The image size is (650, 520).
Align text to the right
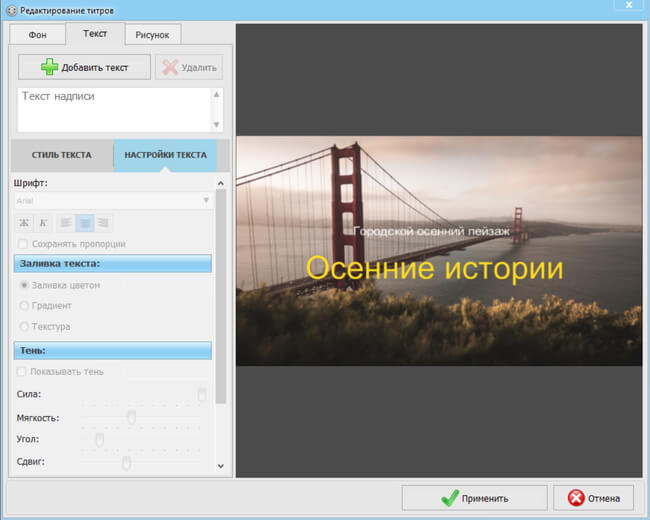tap(103, 223)
